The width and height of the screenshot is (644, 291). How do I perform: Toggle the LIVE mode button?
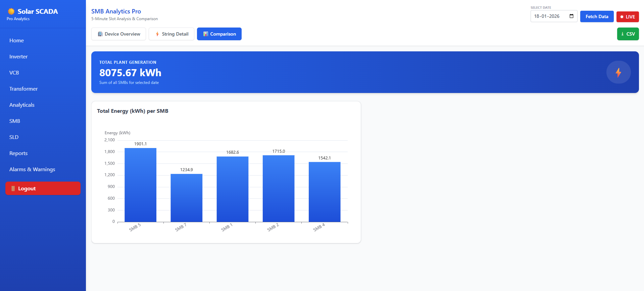627,17
